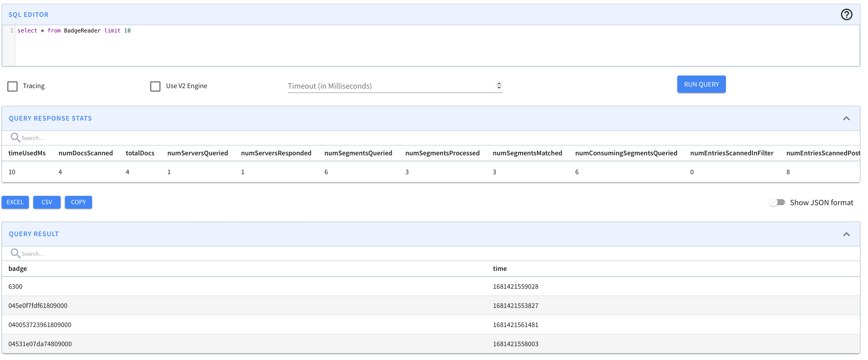The width and height of the screenshot is (868, 360).
Task: Check the Use V2 Engine option
Action: point(155,86)
